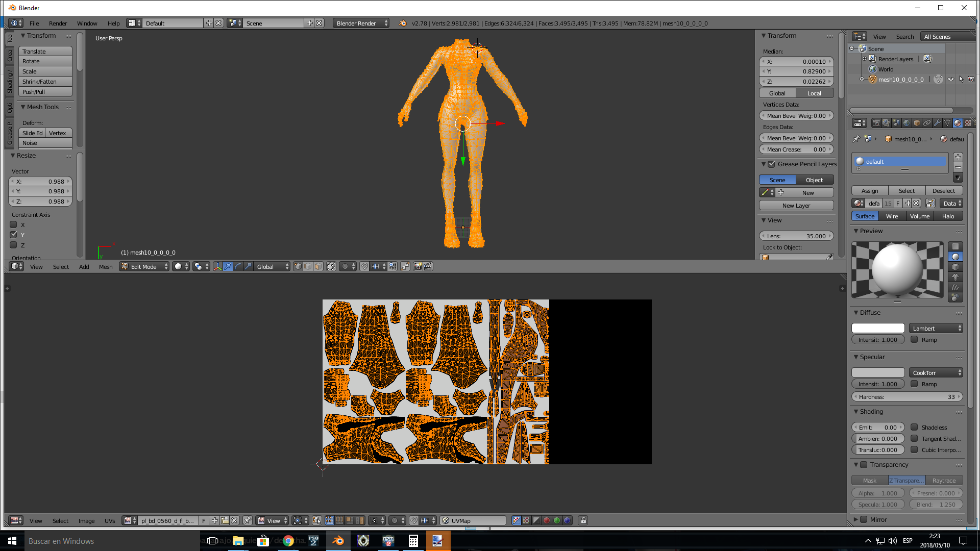Image resolution: width=980 pixels, height=551 pixels.
Task: Select face select mode cube icon
Action: [318, 266]
